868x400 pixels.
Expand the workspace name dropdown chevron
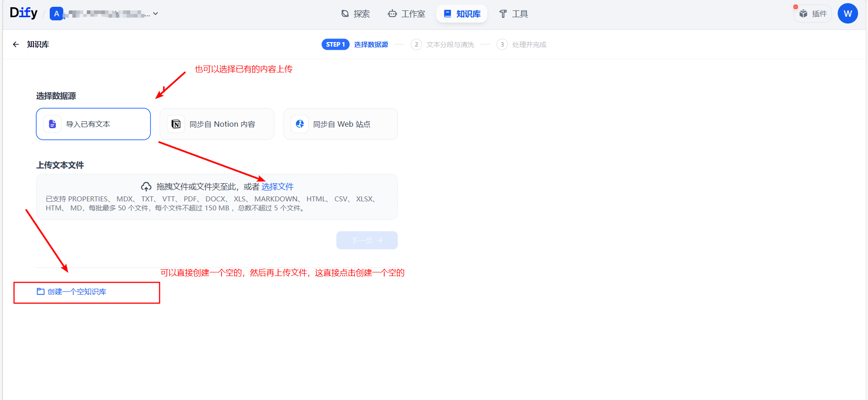pyautogui.click(x=156, y=14)
